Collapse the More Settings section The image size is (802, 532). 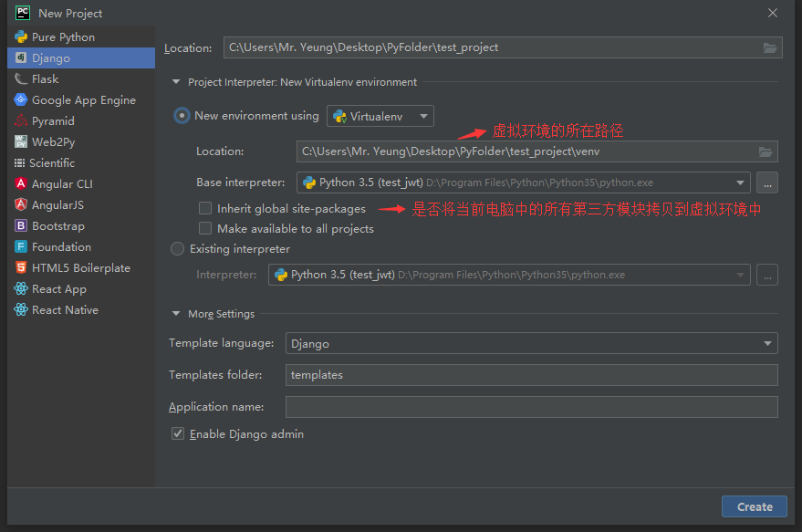(x=176, y=314)
